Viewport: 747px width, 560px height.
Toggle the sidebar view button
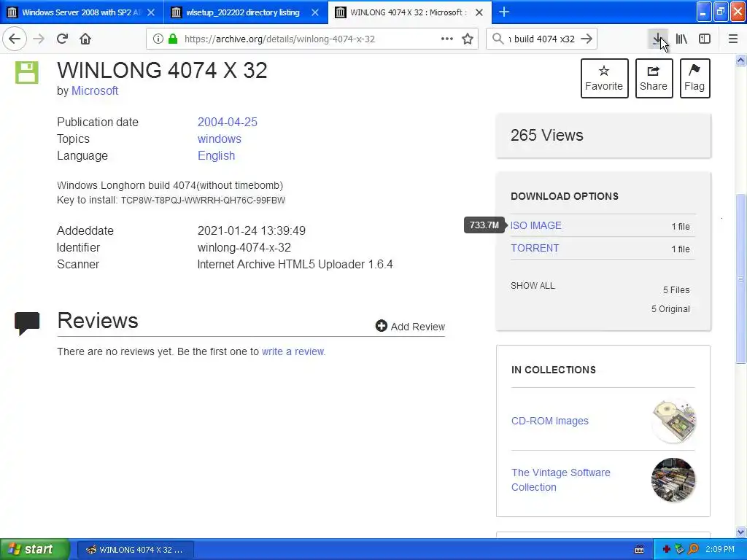705,39
